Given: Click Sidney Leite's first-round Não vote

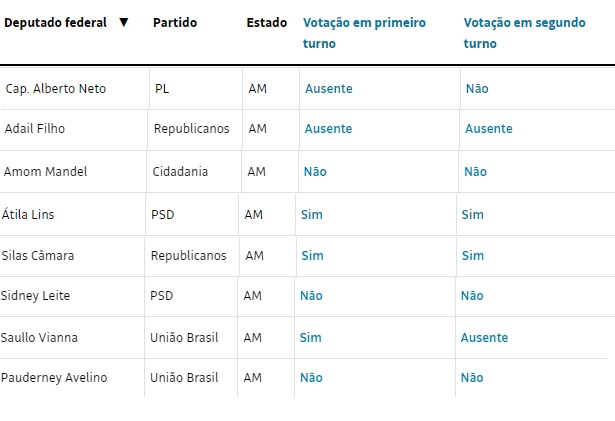Looking at the screenshot, I should pyautogui.click(x=311, y=296).
